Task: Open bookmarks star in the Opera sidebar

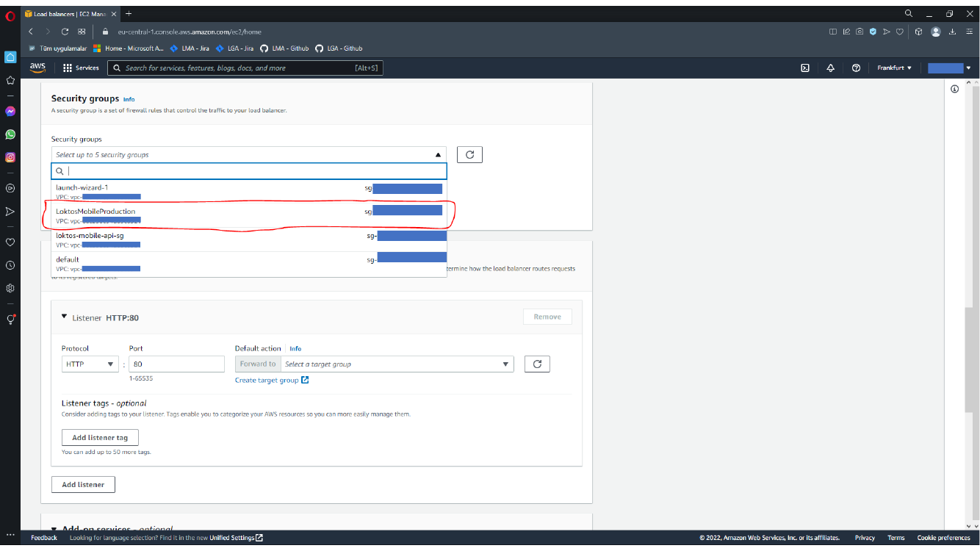Action: pos(10,80)
